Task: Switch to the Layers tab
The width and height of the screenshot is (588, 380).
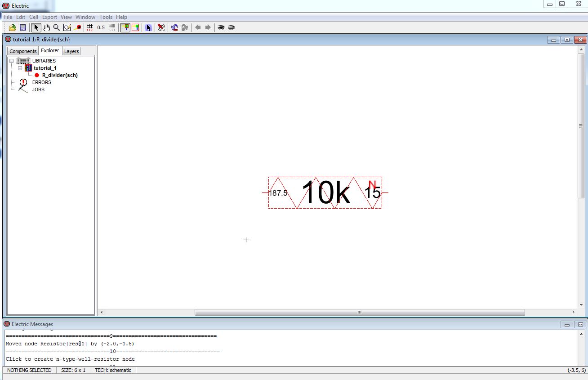Action: click(71, 51)
